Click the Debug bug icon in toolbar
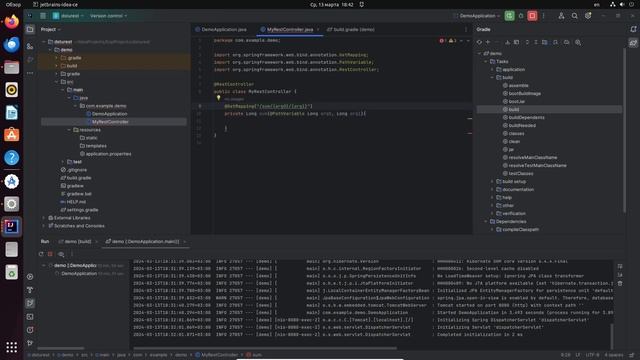640x360 pixels. 521,16
